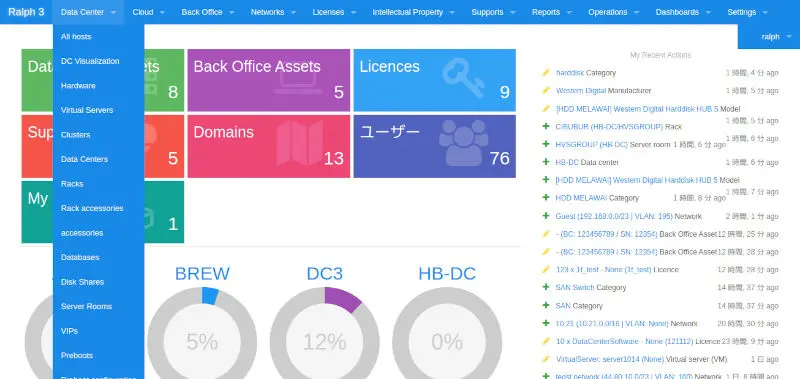Image resolution: width=800 pixels, height=379 pixels.
Task: Click the users group icon on ユーザー tile
Action: (463, 143)
